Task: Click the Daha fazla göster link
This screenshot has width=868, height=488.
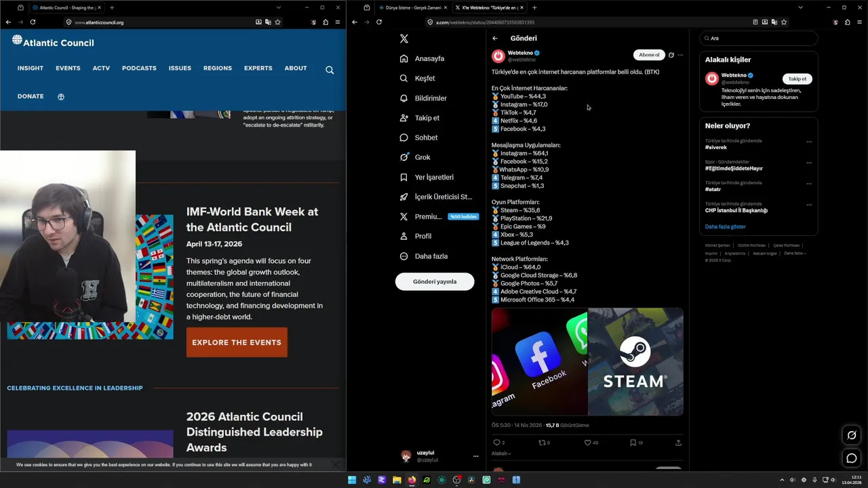Action: click(725, 226)
